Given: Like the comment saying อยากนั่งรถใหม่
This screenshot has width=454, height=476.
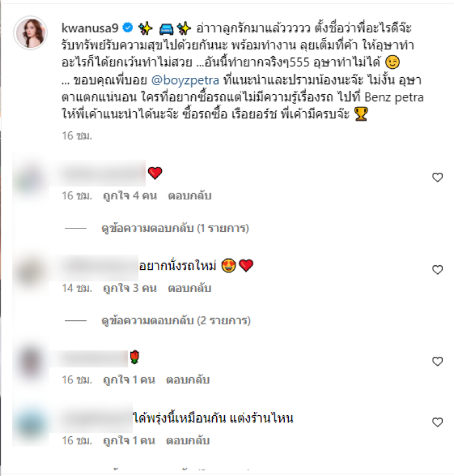Looking at the screenshot, I should 438,270.
